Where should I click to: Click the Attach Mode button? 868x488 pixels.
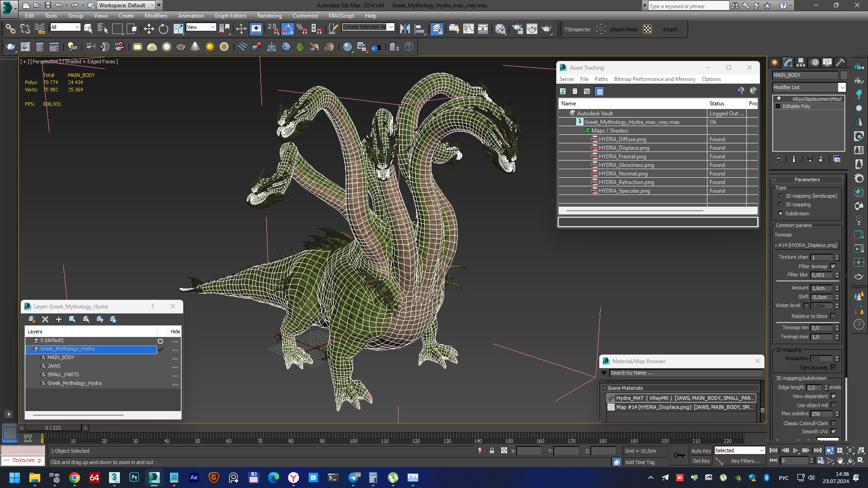pos(623,29)
